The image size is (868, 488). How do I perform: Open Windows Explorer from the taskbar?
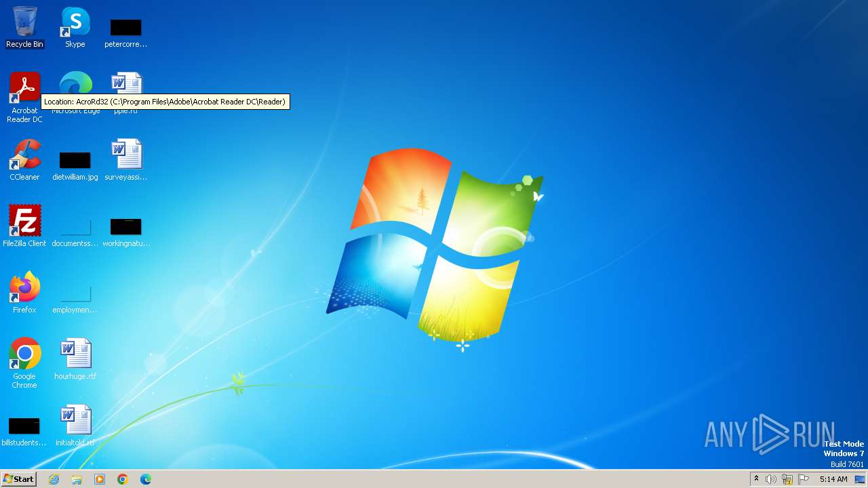77,479
